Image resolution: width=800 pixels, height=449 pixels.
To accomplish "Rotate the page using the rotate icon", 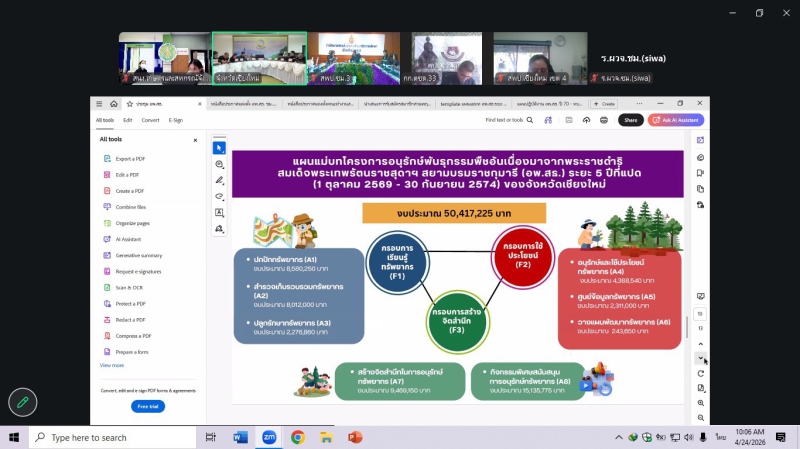I will coord(701,373).
